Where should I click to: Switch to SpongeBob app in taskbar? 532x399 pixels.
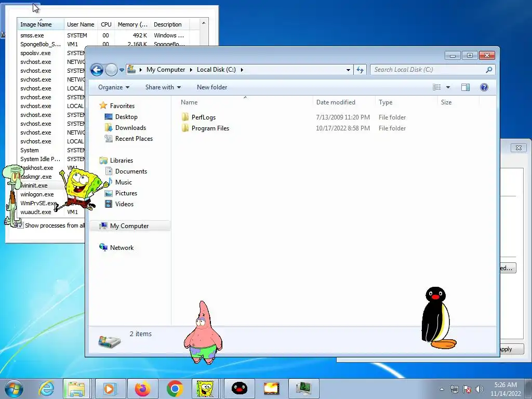click(x=205, y=389)
